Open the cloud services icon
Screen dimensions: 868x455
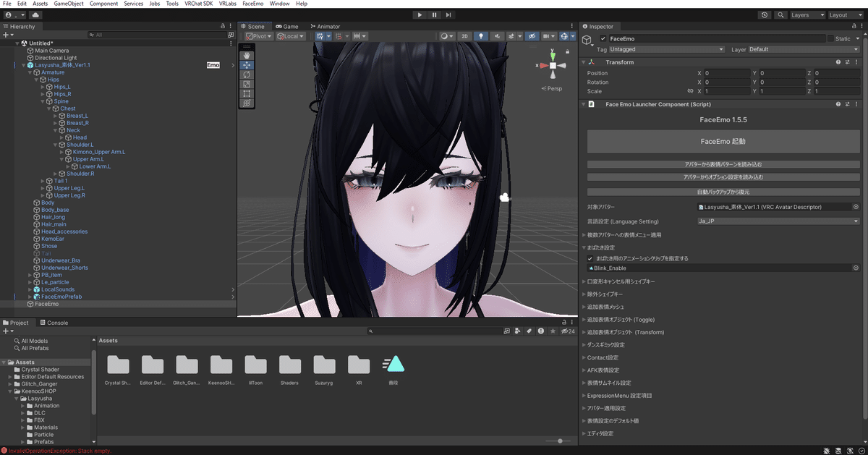[x=35, y=14]
